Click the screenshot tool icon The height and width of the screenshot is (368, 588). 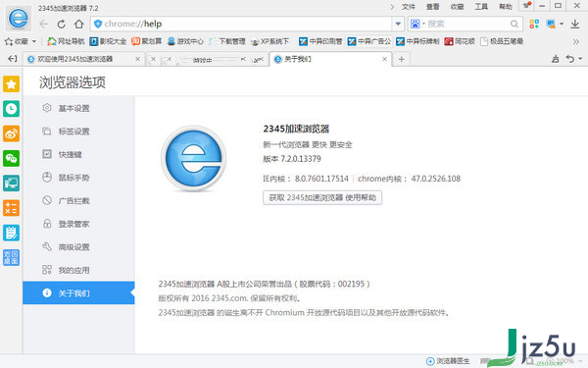coord(551,24)
